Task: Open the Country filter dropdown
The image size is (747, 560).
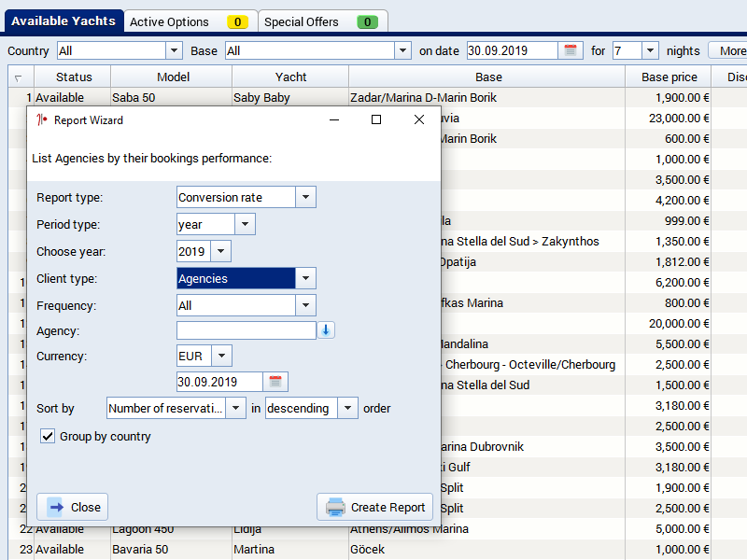Action: pos(174,51)
